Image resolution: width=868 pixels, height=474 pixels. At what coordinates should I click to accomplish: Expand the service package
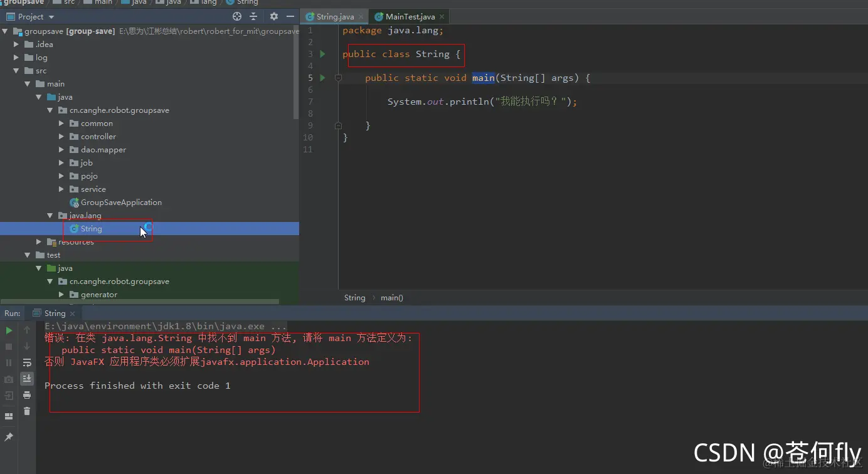point(61,189)
